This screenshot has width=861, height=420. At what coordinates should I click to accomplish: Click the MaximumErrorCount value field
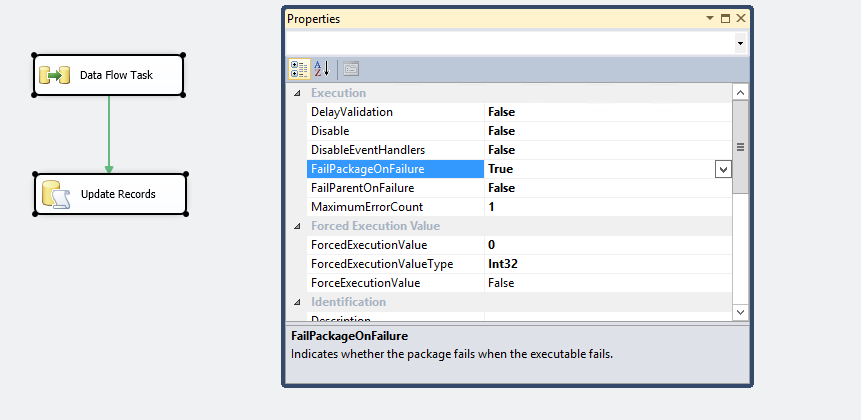[x=600, y=207]
